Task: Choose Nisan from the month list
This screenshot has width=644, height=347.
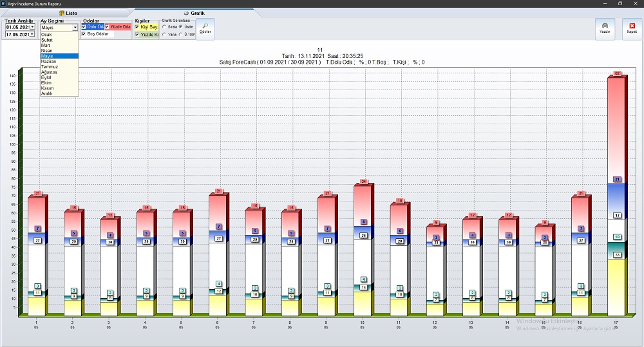Action: pyautogui.click(x=59, y=50)
